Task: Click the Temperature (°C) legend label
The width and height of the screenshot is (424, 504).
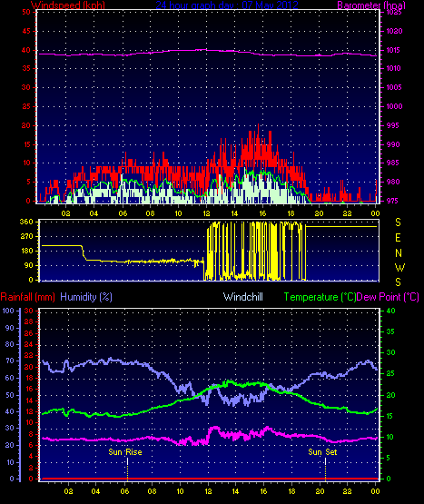Action: point(320,297)
